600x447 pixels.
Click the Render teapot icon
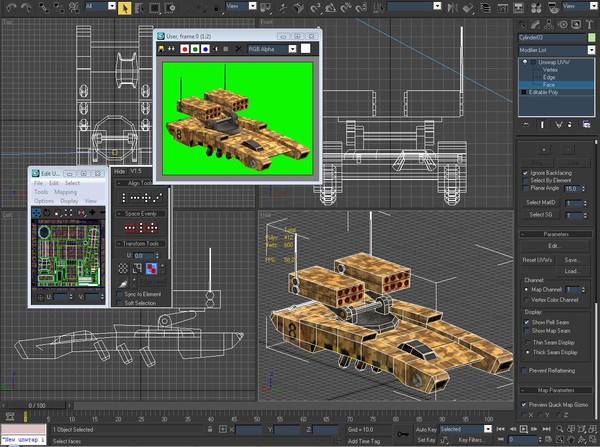(x=553, y=7)
